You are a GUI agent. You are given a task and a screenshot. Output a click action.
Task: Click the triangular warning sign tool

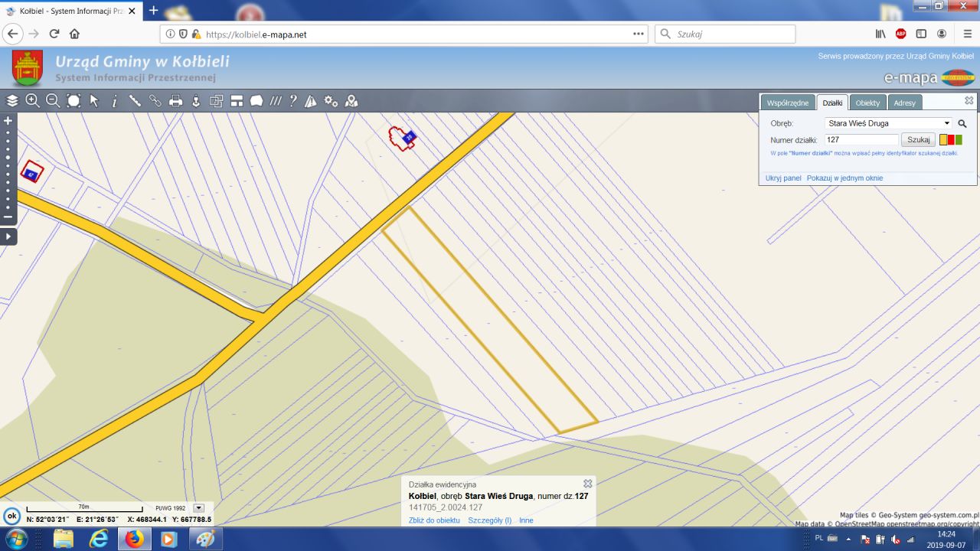[x=311, y=101]
